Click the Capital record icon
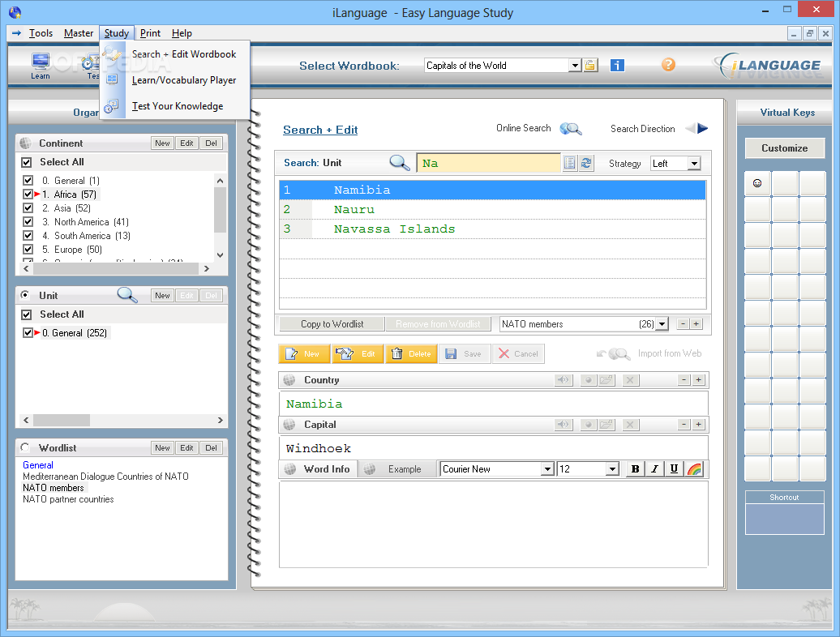The image size is (840, 637). (x=588, y=425)
